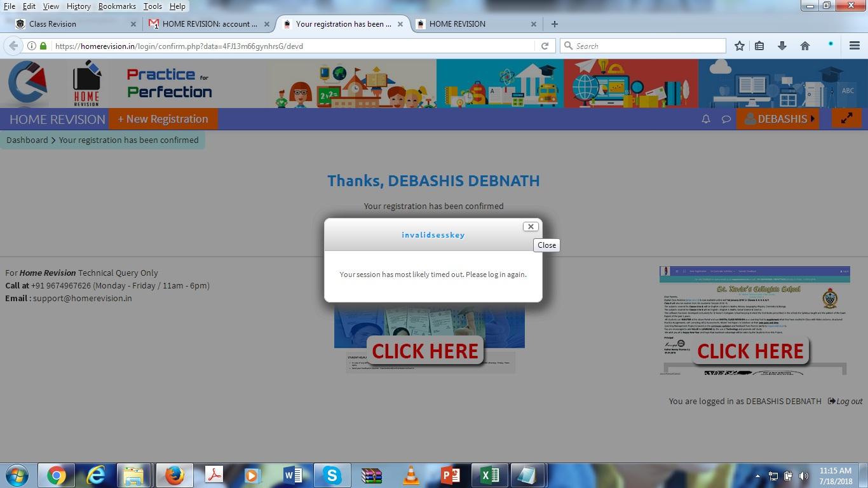Image resolution: width=868 pixels, height=488 pixels.
Task: Close the Class Revision tab
Action: click(x=133, y=24)
